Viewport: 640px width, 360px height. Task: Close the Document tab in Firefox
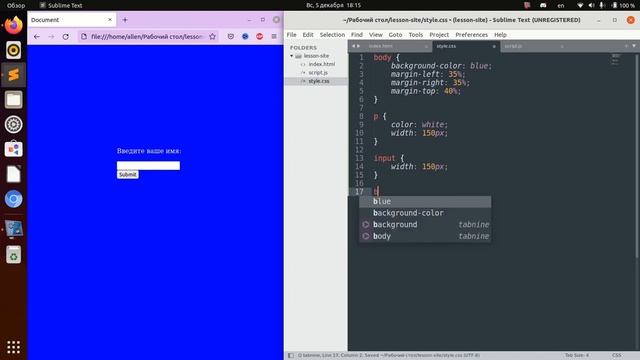110,20
